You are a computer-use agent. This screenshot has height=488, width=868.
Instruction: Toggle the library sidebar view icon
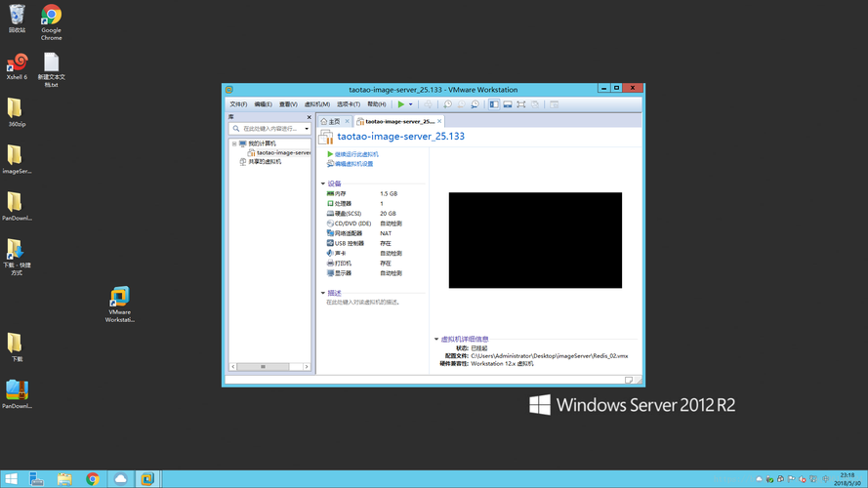pos(494,104)
